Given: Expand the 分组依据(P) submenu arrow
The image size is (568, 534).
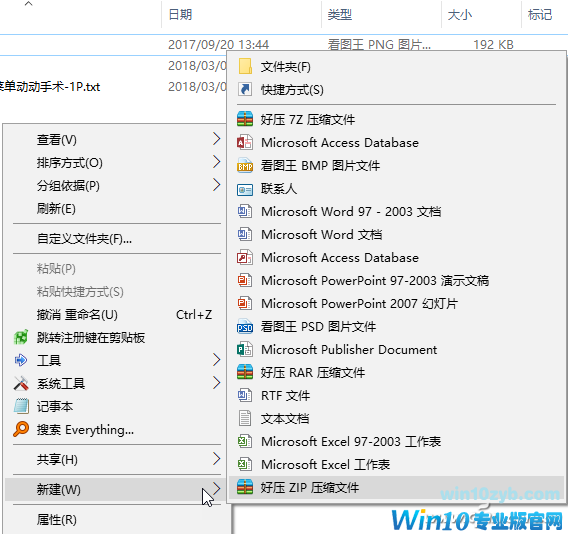Looking at the screenshot, I should click(x=216, y=185).
